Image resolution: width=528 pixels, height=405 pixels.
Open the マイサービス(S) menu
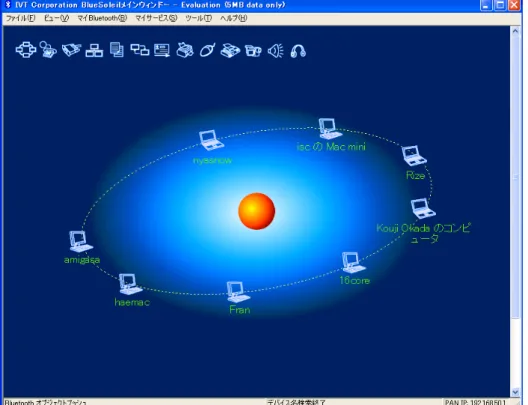(x=156, y=18)
